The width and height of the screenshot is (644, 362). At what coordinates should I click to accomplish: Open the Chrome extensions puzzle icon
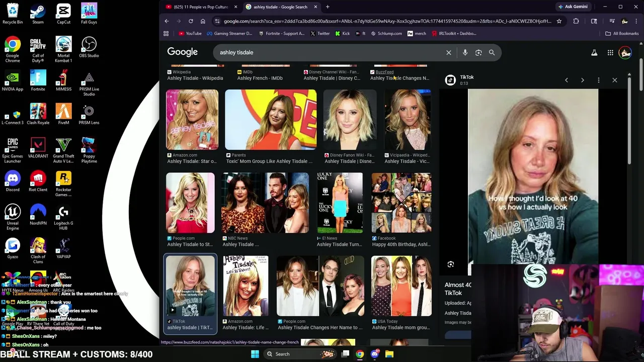pyautogui.click(x=576, y=21)
